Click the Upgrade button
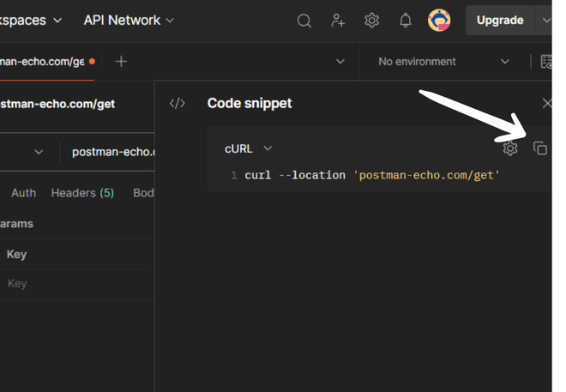This screenshot has height=392, width=566. click(x=500, y=21)
